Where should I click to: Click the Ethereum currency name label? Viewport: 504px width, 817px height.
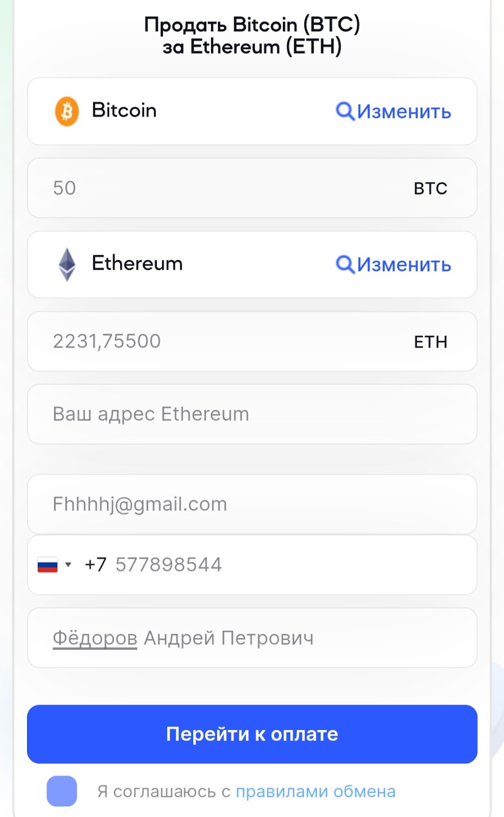[137, 263]
